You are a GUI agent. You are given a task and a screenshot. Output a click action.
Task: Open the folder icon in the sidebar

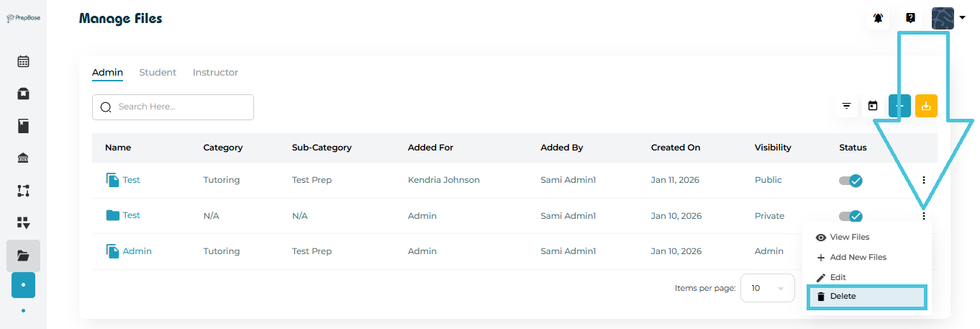pos(23,255)
